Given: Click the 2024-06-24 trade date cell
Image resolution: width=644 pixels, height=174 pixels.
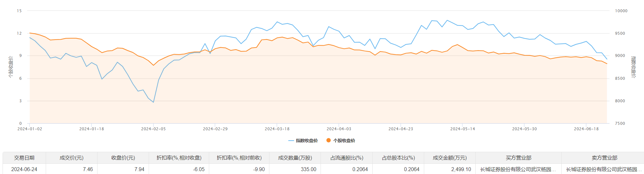Looking at the screenshot, I should (x=24, y=169).
